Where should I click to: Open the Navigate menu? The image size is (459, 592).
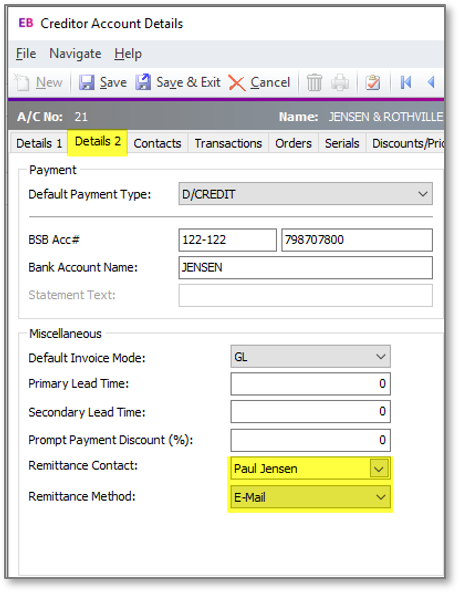pos(75,54)
